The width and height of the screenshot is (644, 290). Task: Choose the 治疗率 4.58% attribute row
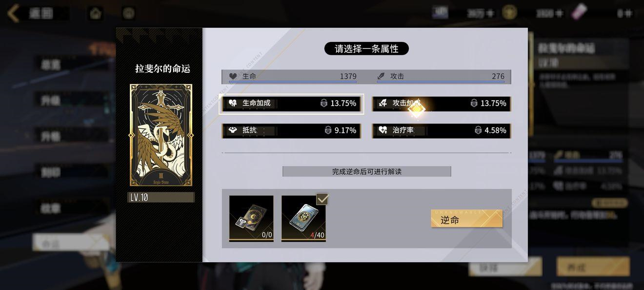click(442, 131)
